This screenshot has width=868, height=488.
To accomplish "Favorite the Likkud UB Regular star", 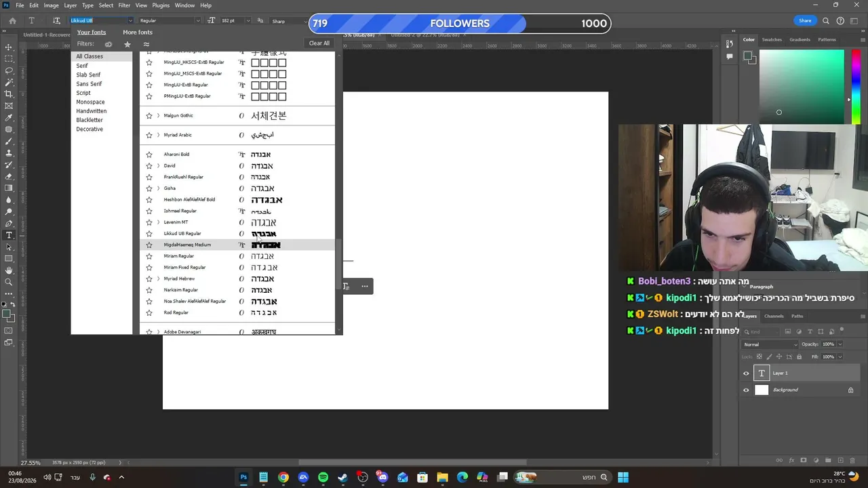I will pos(149,234).
